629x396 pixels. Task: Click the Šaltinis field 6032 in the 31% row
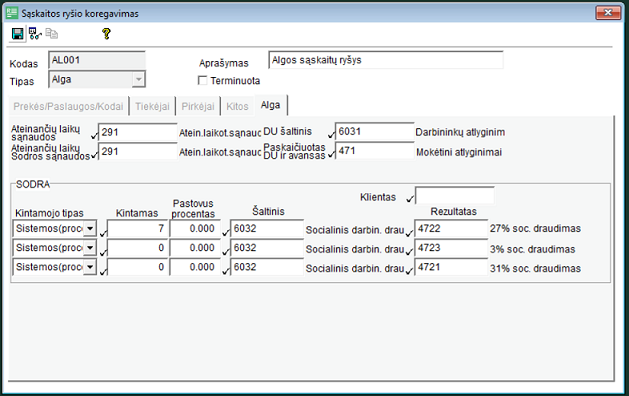(x=267, y=267)
